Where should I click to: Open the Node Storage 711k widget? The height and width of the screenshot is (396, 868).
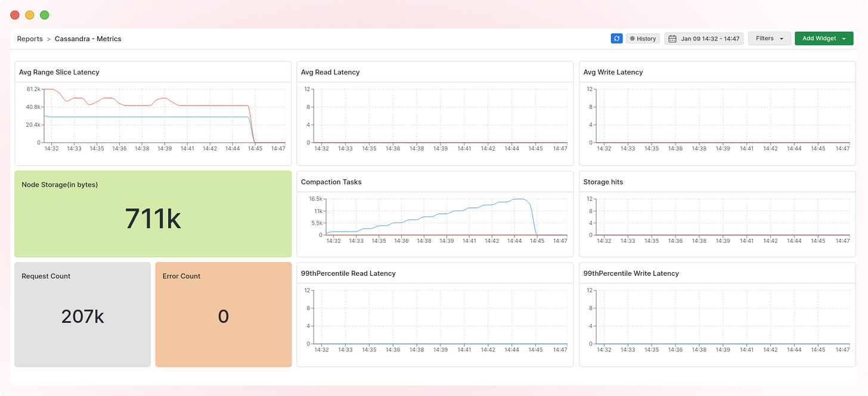pos(153,214)
